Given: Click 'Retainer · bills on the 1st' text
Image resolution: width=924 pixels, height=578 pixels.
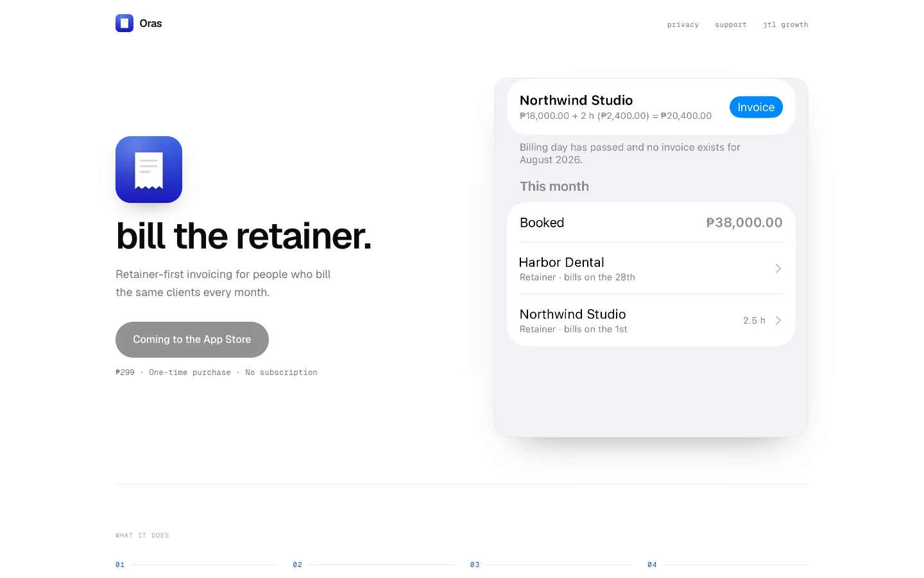Looking at the screenshot, I should pos(573,329).
